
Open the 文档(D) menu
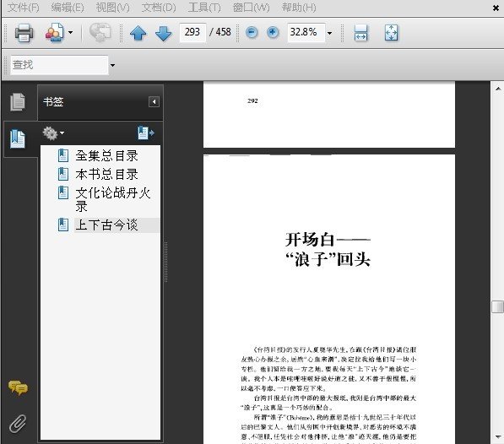pos(159,7)
